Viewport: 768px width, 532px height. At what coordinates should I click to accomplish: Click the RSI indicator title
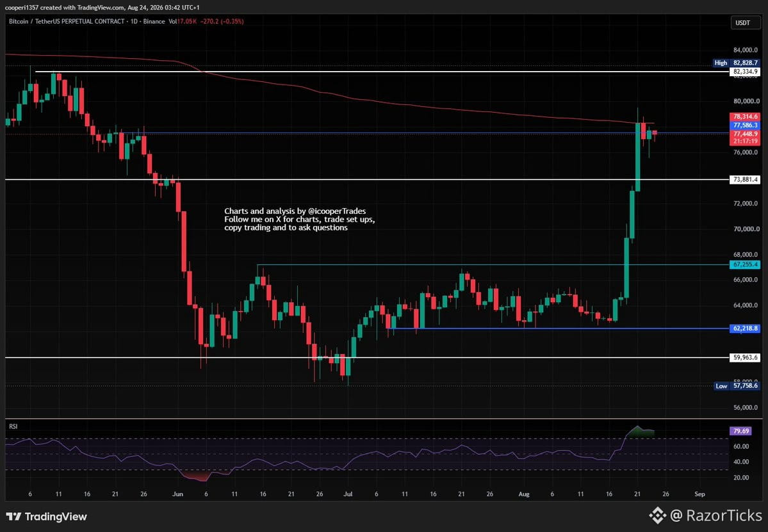click(x=13, y=427)
